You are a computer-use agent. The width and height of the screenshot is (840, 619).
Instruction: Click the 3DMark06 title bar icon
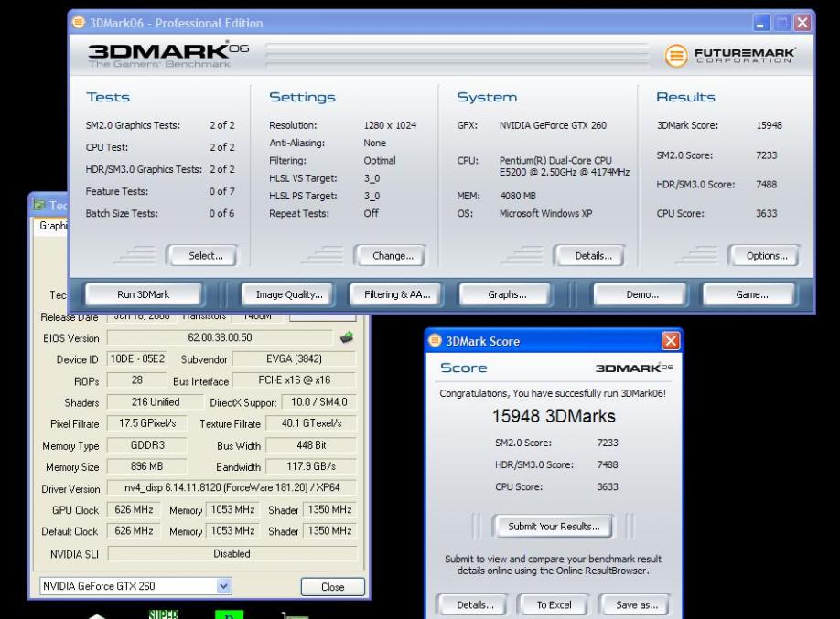pos(79,22)
